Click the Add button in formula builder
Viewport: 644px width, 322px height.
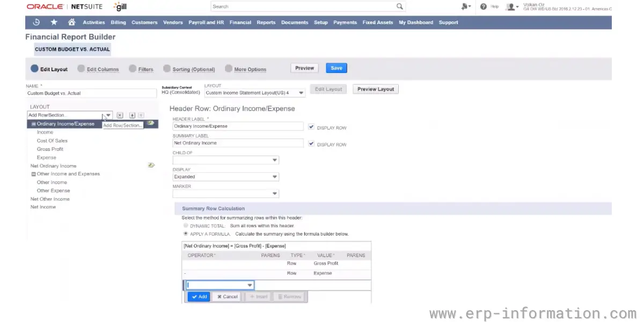coord(199,297)
